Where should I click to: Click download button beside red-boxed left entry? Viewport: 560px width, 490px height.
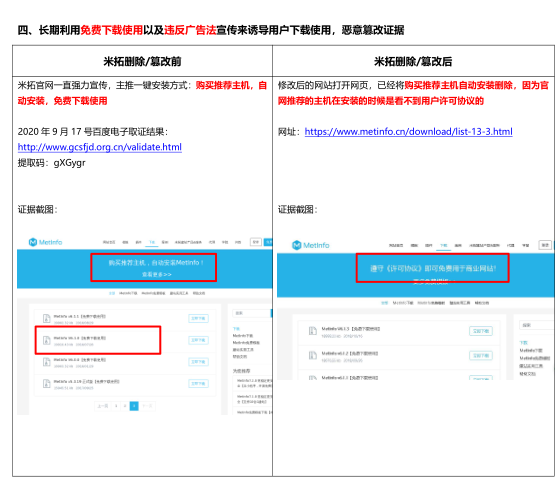pos(199,340)
